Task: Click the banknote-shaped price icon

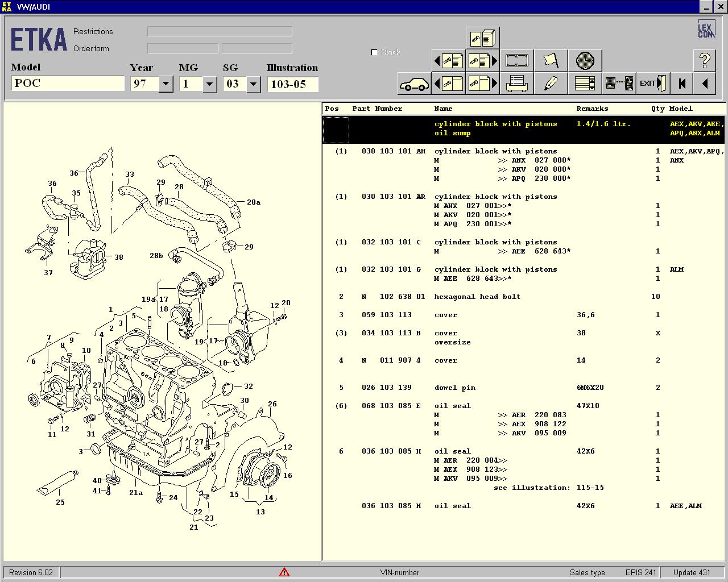Action: point(516,60)
